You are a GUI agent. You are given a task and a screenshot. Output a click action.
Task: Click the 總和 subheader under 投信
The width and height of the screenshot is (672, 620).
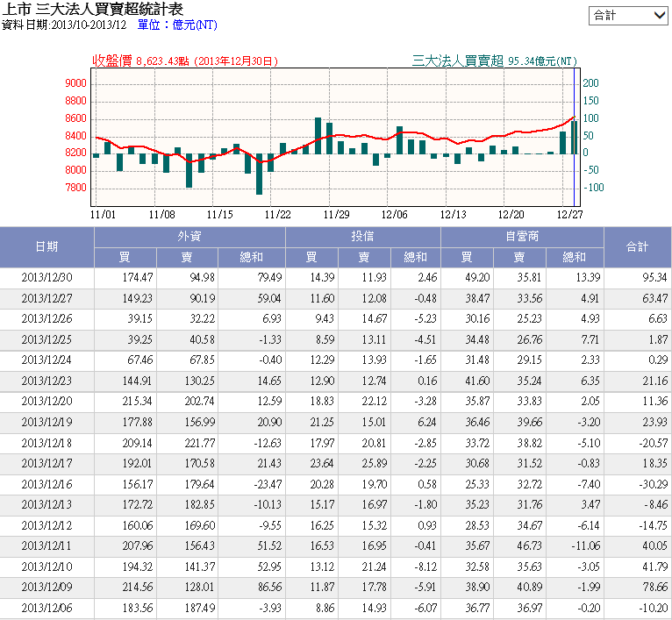pos(415,258)
